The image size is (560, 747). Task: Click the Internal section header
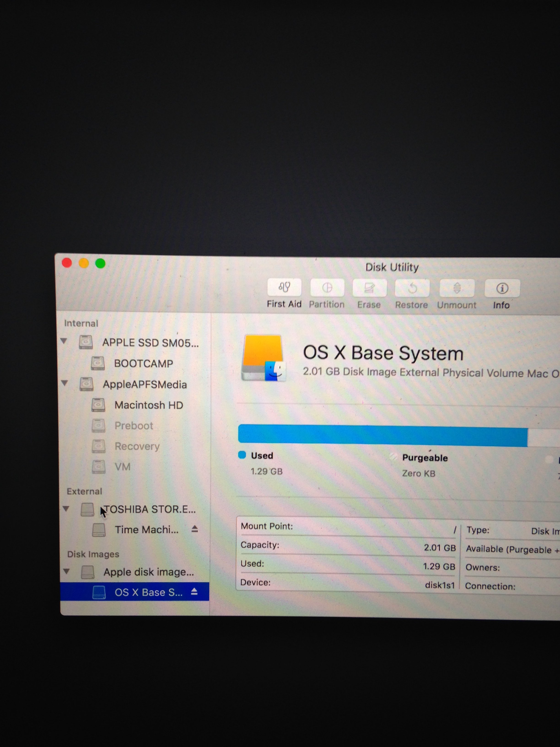(81, 323)
